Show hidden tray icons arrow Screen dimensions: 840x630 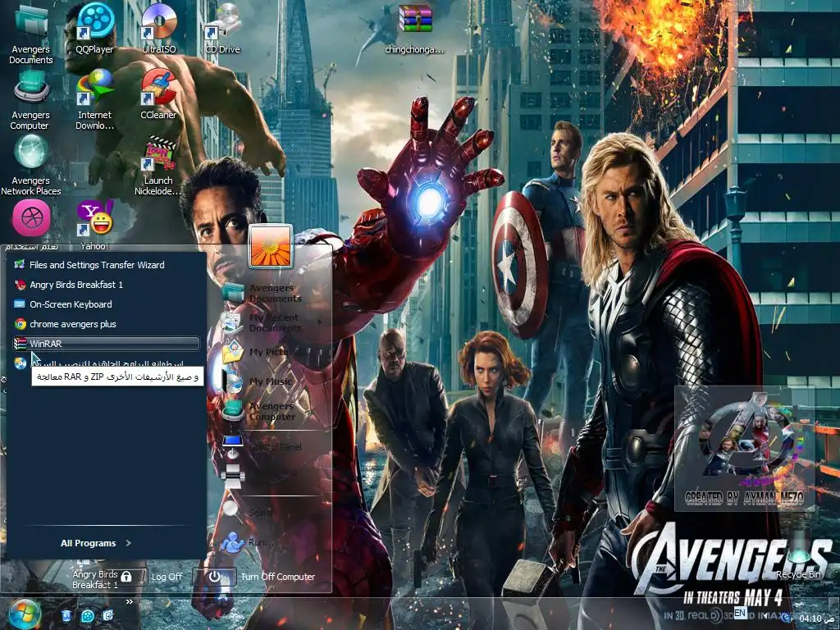point(765,615)
